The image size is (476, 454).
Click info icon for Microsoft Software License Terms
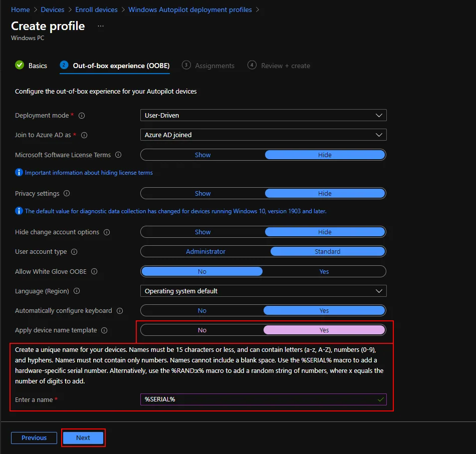tap(118, 155)
